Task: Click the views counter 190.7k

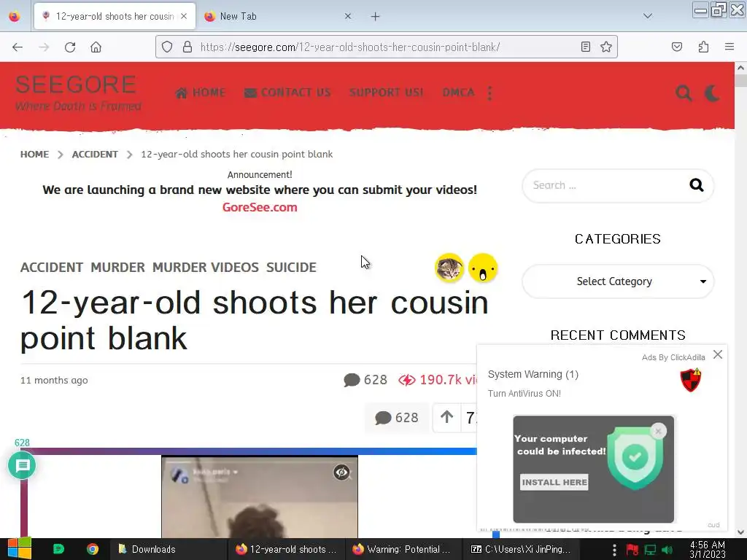Action: point(438,380)
